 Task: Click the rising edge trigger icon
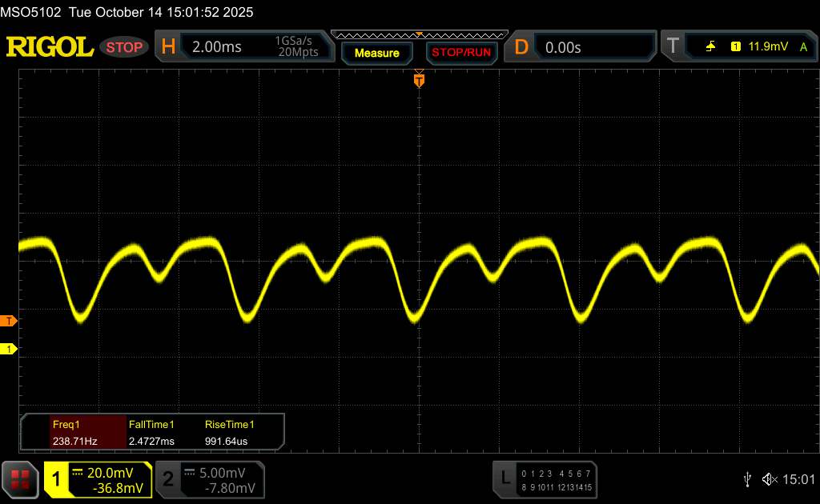(710, 47)
